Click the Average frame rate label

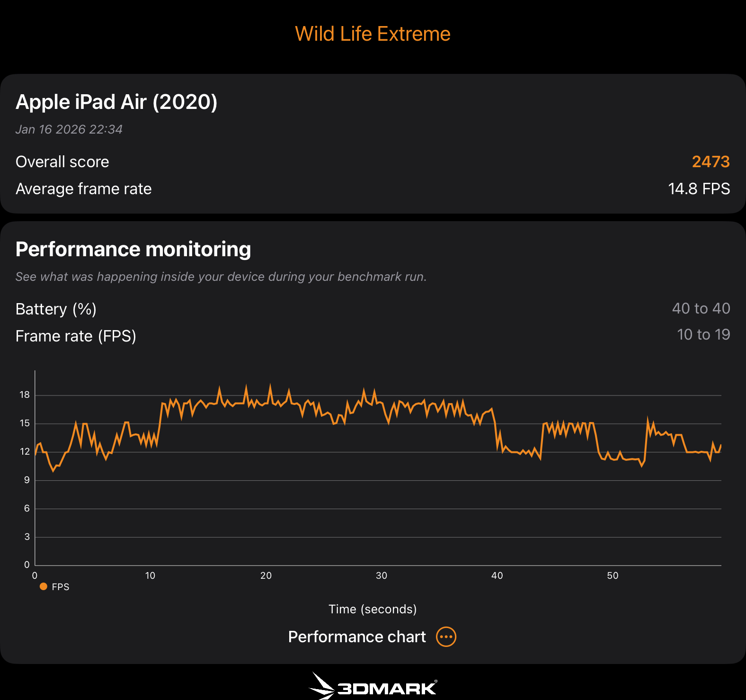click(x=84, y=189)
